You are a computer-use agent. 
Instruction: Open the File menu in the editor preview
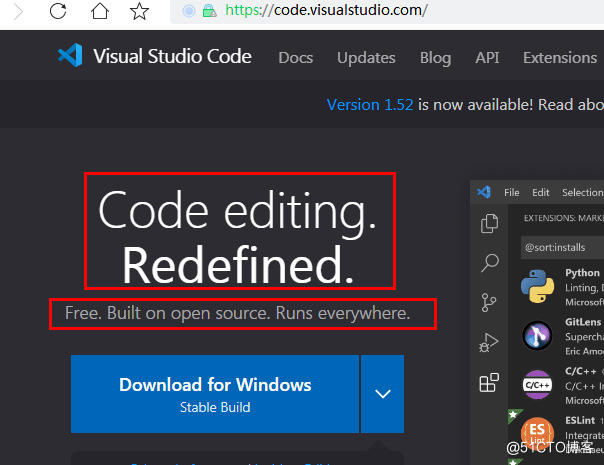pyautogui.click(x=511, y=192)
